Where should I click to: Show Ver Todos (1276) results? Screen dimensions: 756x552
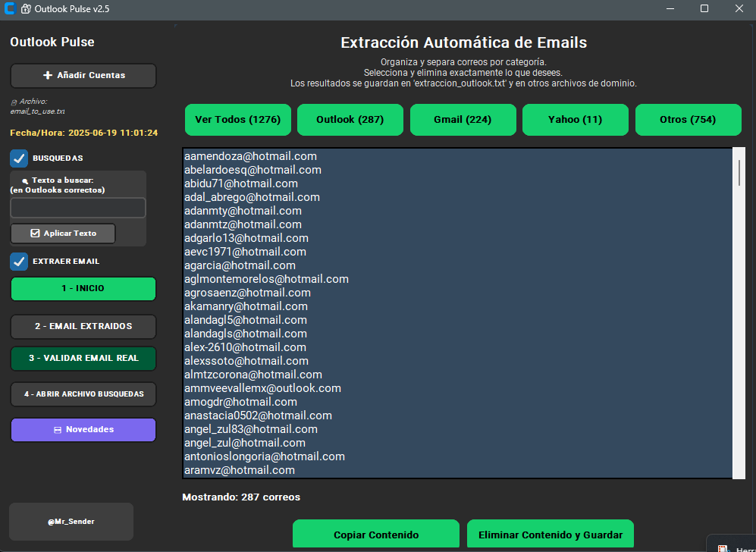tap(237, 120)
